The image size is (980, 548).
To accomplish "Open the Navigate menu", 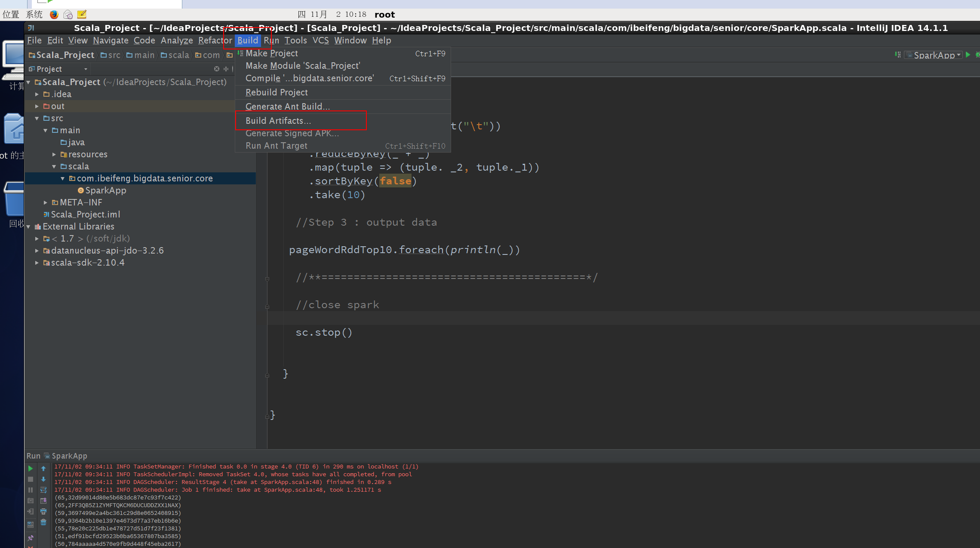I will pos(111,40).
